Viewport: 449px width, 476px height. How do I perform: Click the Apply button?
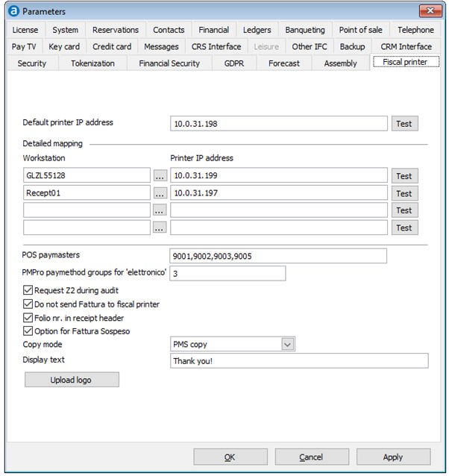pyautogui.click(x=393, y=457)
